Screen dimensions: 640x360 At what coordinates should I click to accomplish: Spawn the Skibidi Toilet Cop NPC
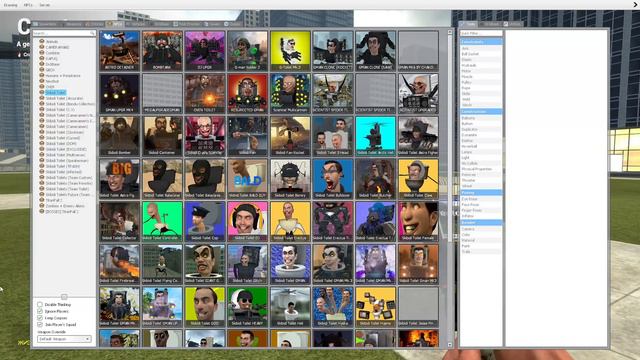click(x=205, y=221)
